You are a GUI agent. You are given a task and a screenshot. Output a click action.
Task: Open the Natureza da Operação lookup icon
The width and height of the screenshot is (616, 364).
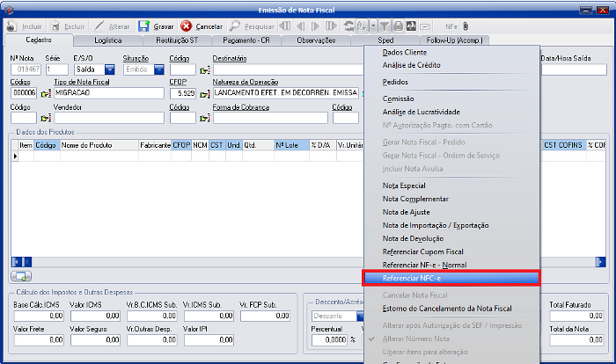(204, 93)
